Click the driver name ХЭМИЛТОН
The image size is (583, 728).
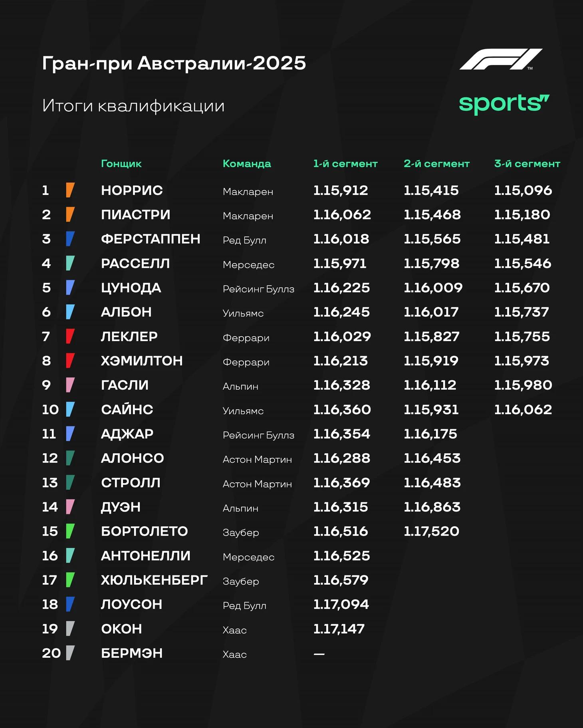142,361
